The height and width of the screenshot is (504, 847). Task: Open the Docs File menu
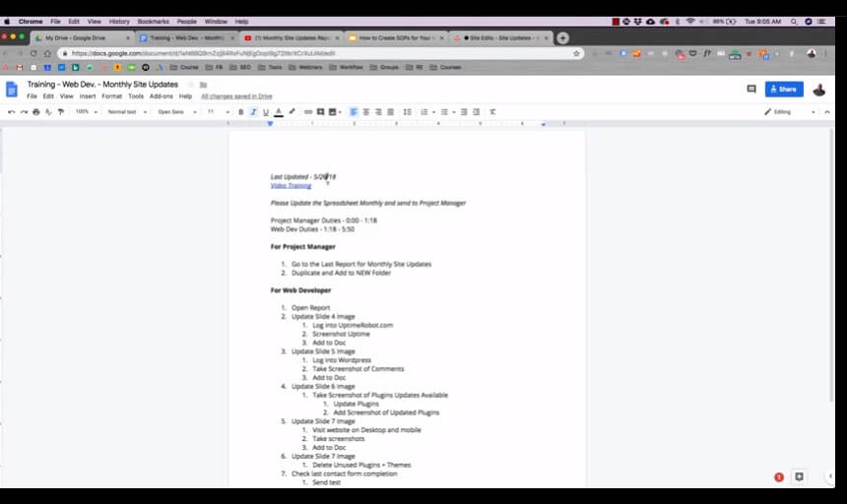32,96
